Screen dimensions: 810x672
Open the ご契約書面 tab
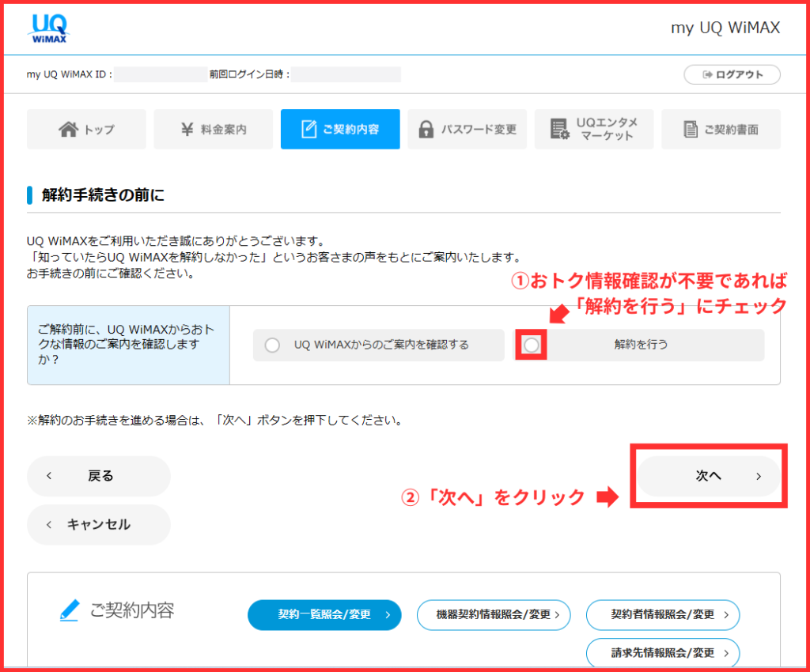721,129
